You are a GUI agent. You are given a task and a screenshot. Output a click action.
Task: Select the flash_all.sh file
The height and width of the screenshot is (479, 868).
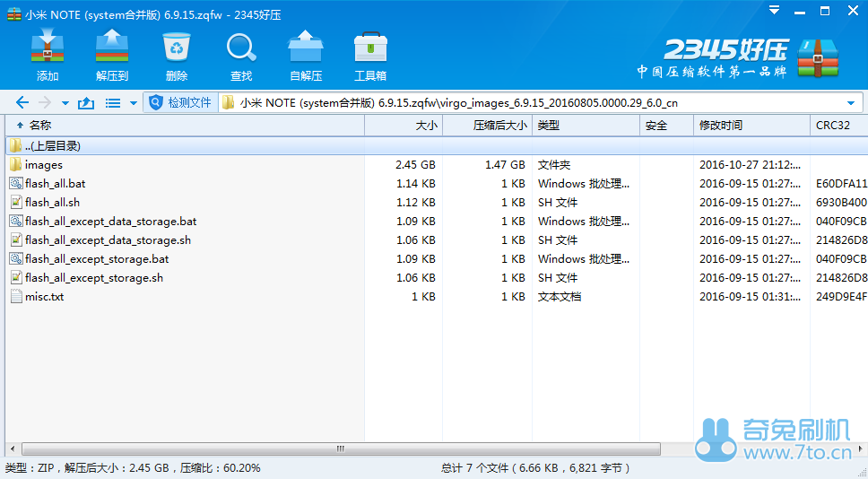(x=53, y=203)
